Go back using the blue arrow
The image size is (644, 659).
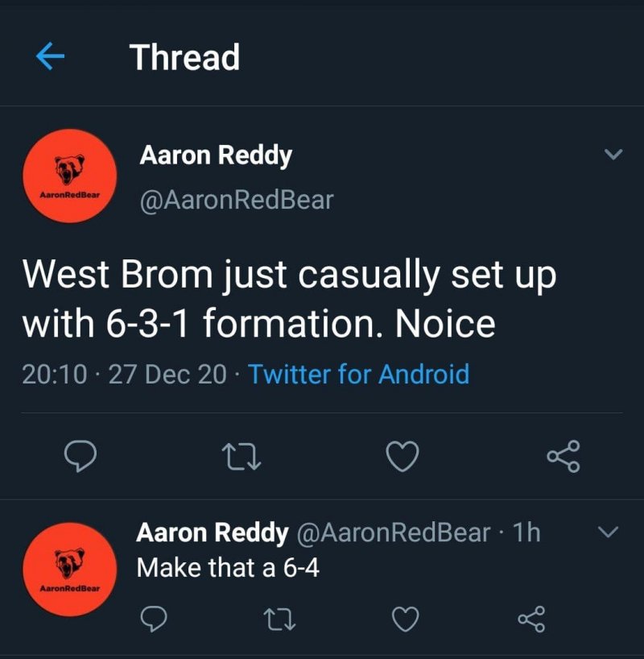(51, 56)
